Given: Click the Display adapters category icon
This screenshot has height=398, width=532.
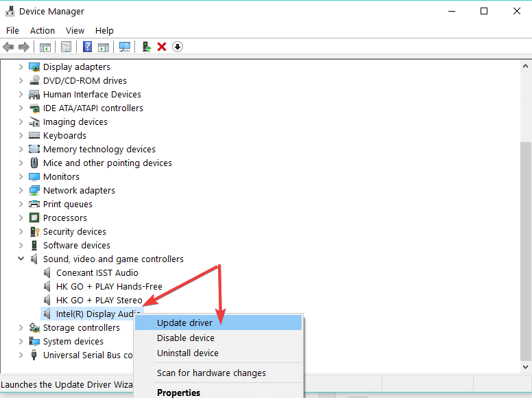Looking at the screenshot, I should pyautogui.click(x=34, y=67).
